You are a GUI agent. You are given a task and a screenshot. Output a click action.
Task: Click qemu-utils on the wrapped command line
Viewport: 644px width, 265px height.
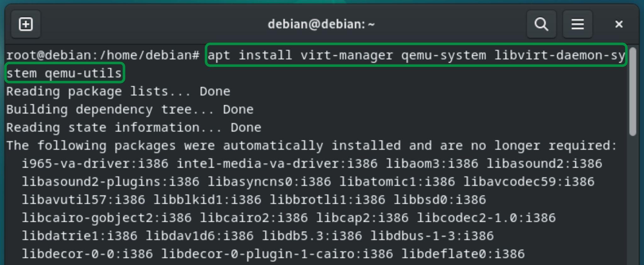pyautogui.click(x=83, y=74)
